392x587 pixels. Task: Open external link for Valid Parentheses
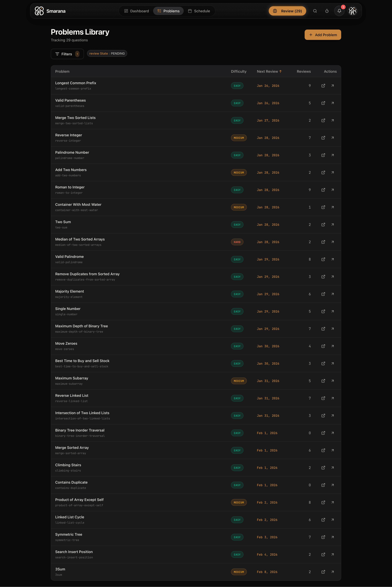(x=323, y=103)
